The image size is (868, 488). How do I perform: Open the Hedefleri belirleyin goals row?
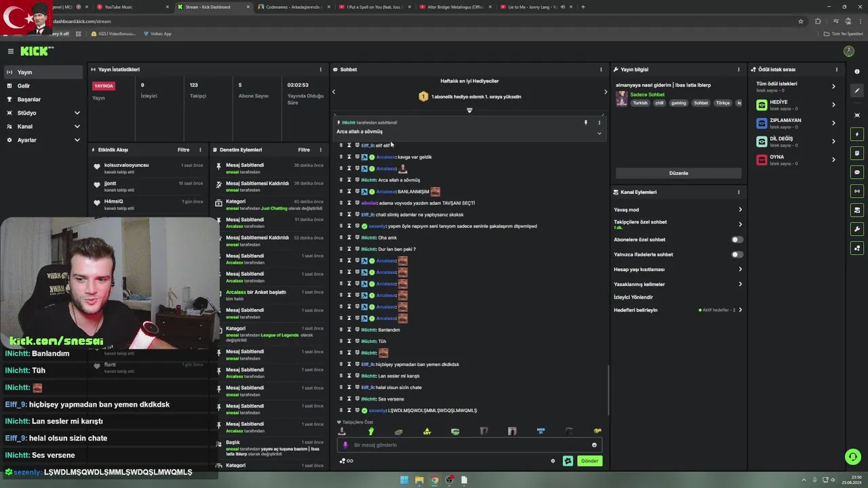click(x=677, y=310)
